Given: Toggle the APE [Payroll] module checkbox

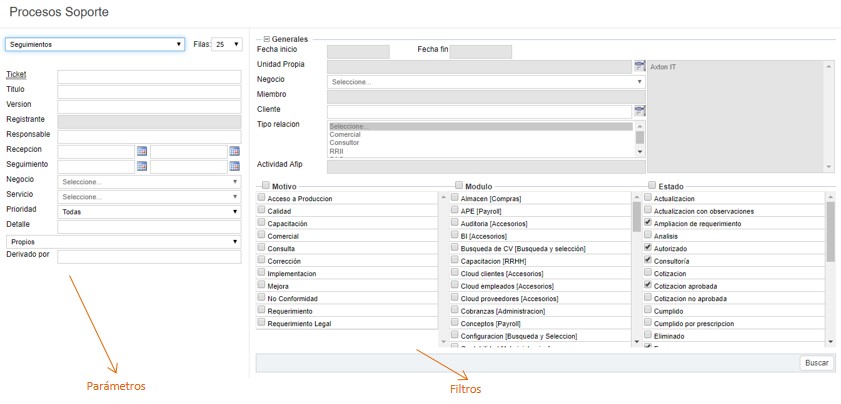Looking at the screenshot, I should [456, 211].
